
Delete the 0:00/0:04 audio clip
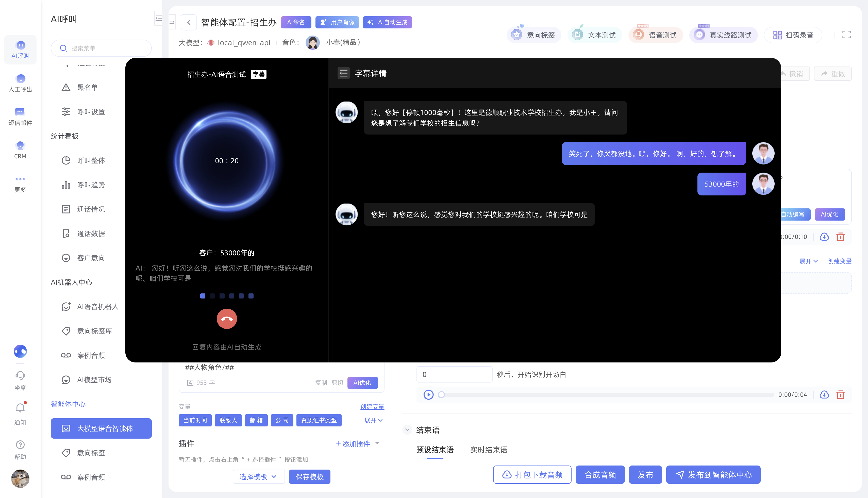(x=840, y=395)
